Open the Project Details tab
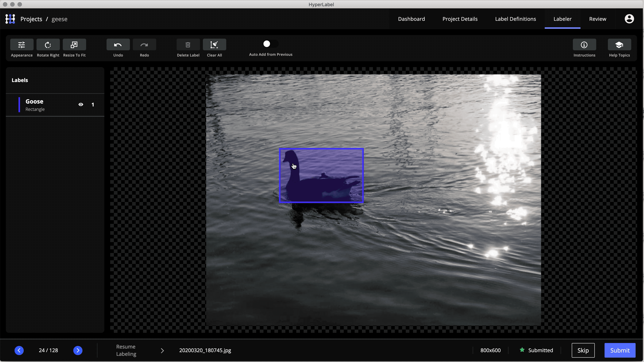The width and height of the screenshot is (644, 362). point(460,19)
